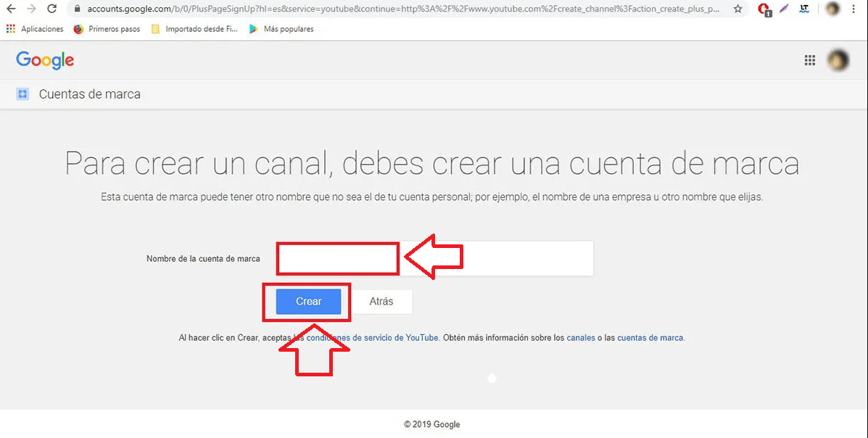Open the canales link
The width and height of the screenshot is (868, 438).
point(581,338)
